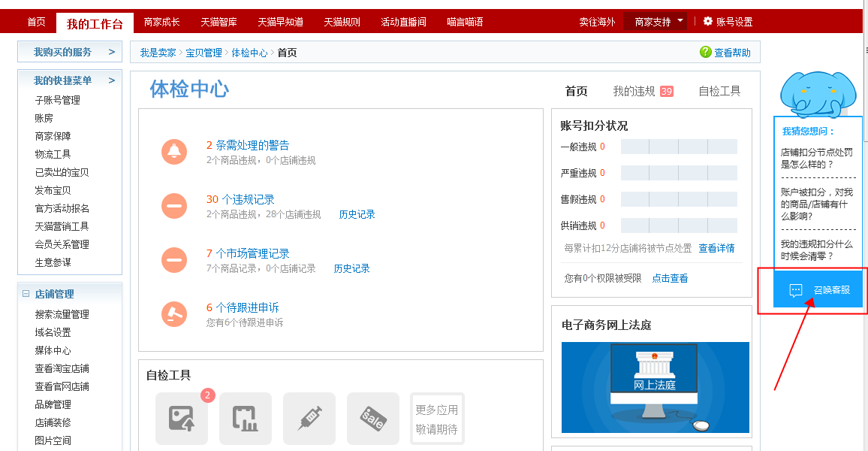Open the image upload self-check tool
Image resolution: width=868 pixels, height=451 pixels.
click(182, 419)
